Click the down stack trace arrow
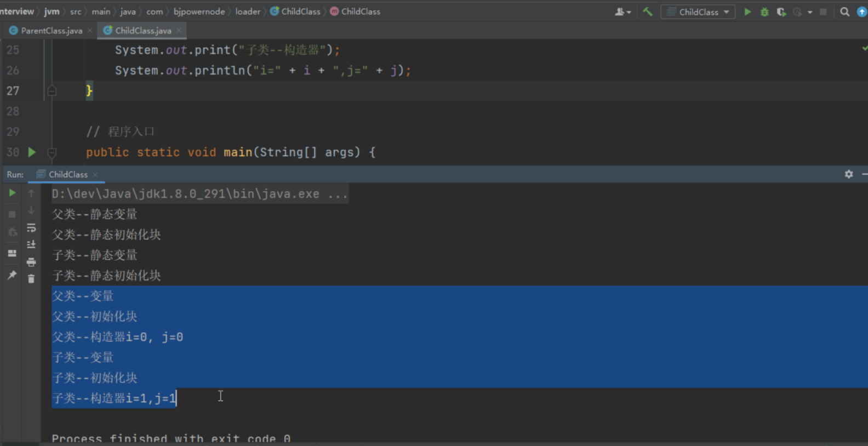The width and height of the screenshot is (868, 446). click(31, 210)
